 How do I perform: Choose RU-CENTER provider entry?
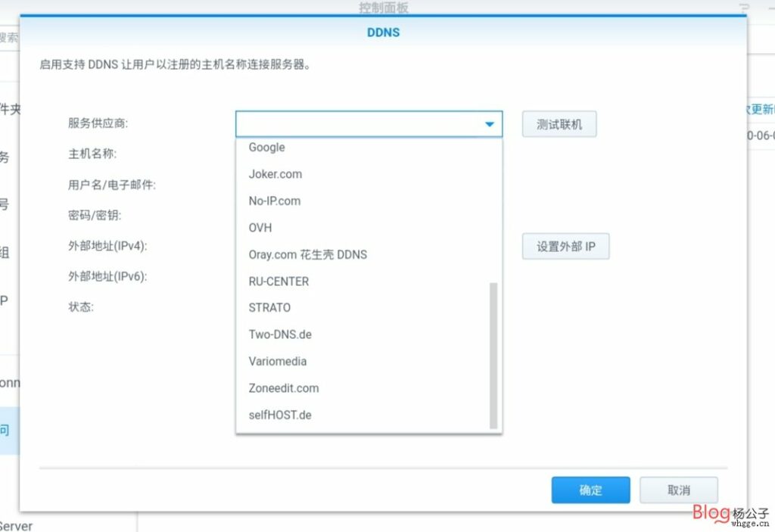(x=369, y=281)
